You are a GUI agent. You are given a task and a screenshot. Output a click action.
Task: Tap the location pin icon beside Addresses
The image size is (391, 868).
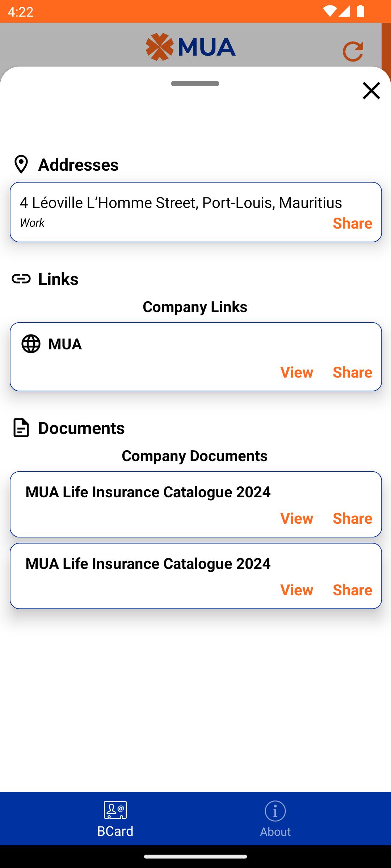21,165
